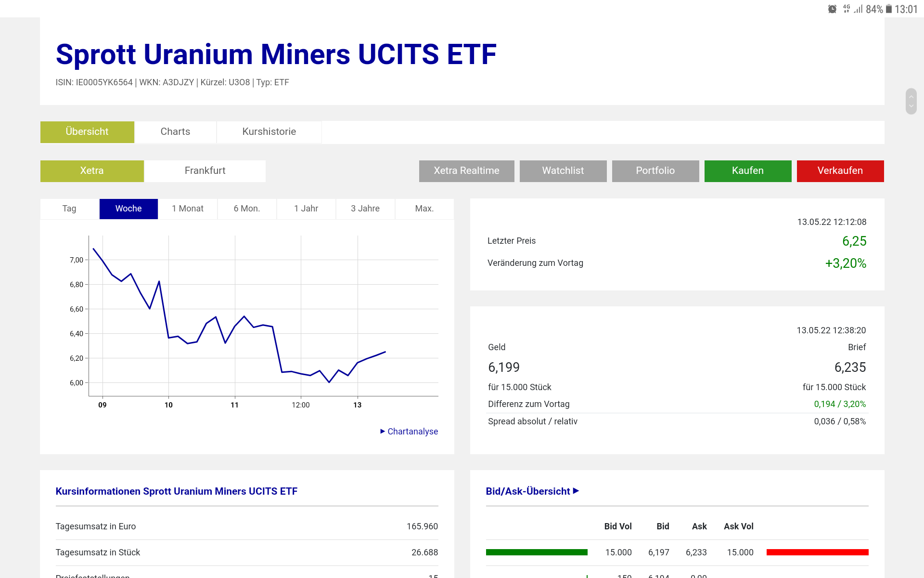Click the Bid/Ask-Übersicht arrow icon
924x578 pixels.
[576, 491]
